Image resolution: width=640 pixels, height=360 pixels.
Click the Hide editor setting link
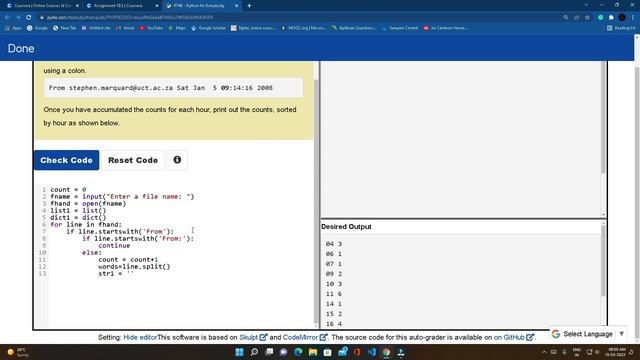[140, 337]
